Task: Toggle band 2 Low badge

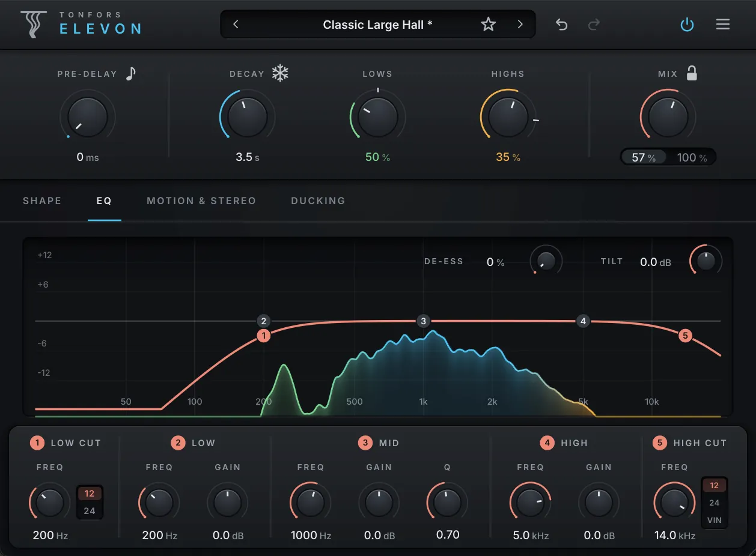Action: point(178,443)
